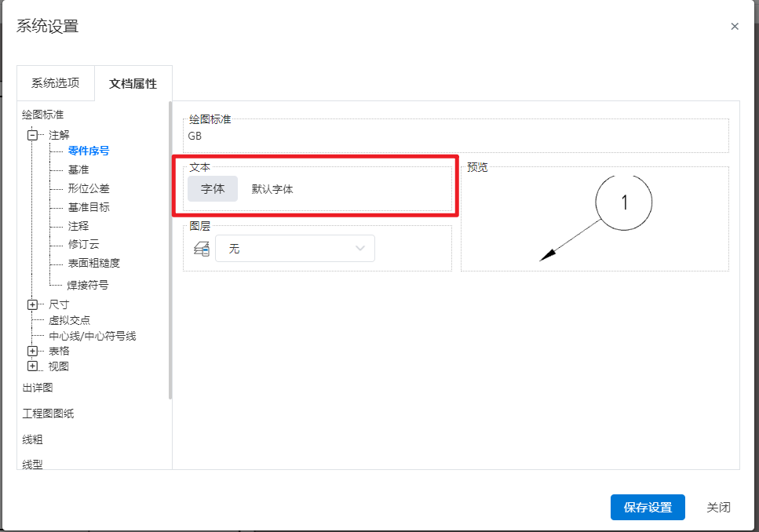Select the 文档属性 tab
The image size is (759, 532).
pyautogui.click(x=133, y=83)
